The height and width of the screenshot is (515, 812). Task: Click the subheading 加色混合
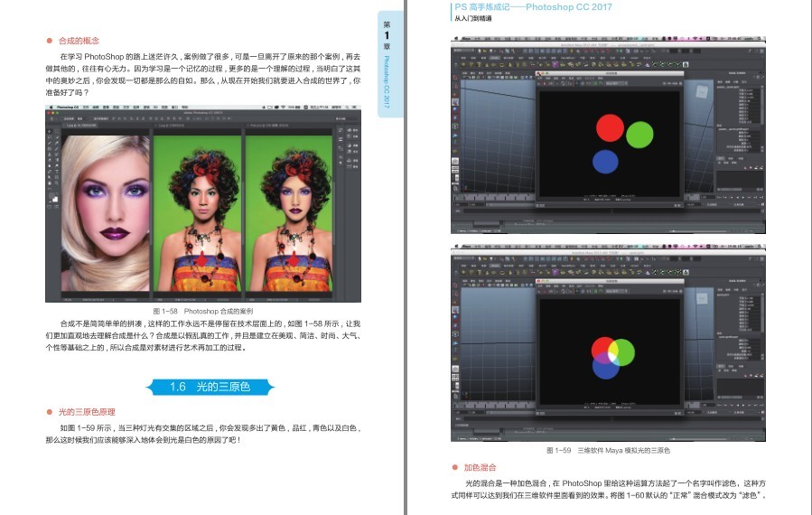click(480, 467)
